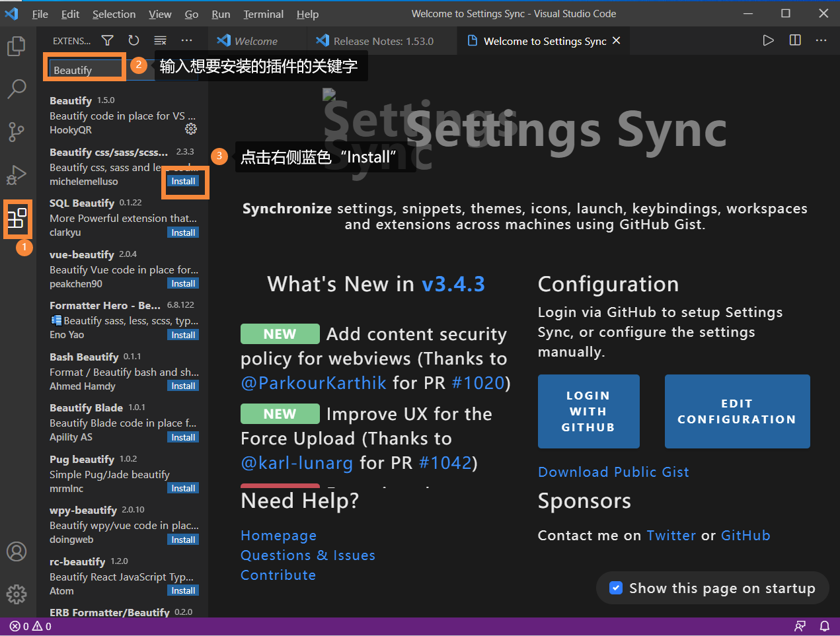Open the Run and Debug view
The image size is (840, 636).
click(x=17, y=175)
